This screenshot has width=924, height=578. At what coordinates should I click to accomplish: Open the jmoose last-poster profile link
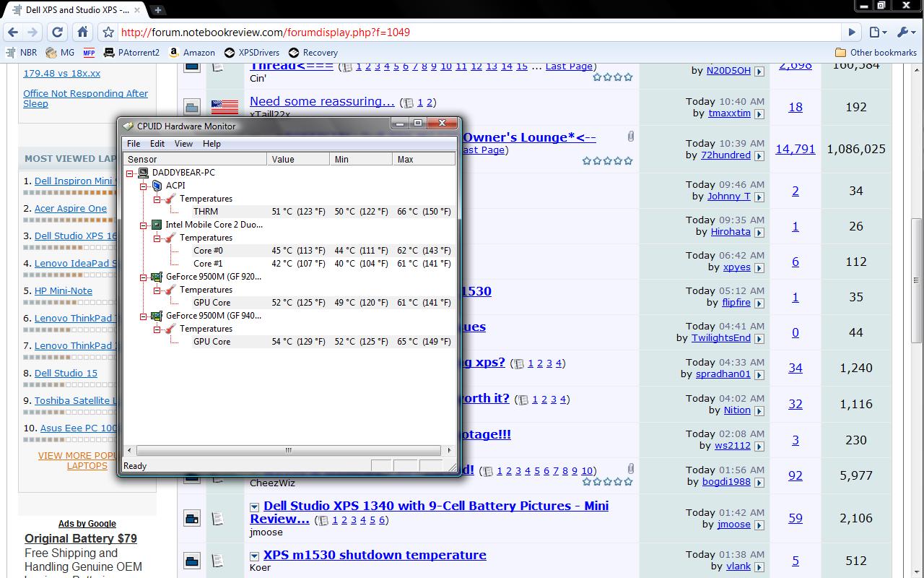coord(733,525)
